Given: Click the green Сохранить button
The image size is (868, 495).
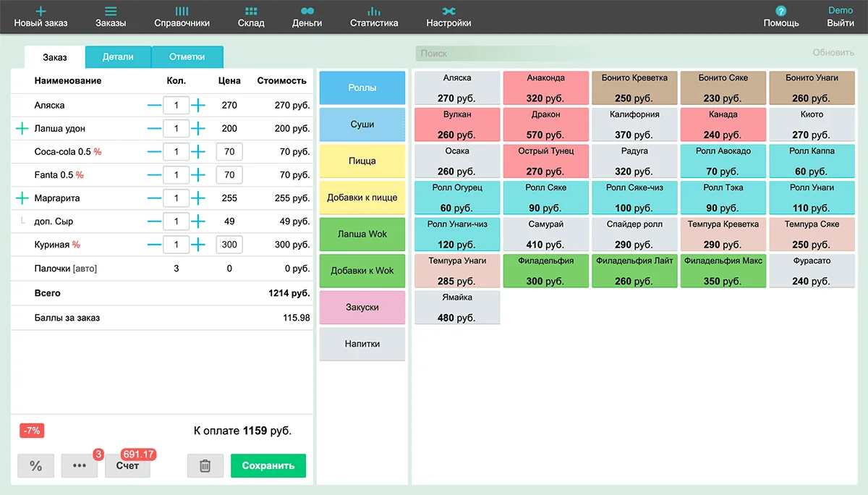Looking at the screenshot, I should coord(268,466).
